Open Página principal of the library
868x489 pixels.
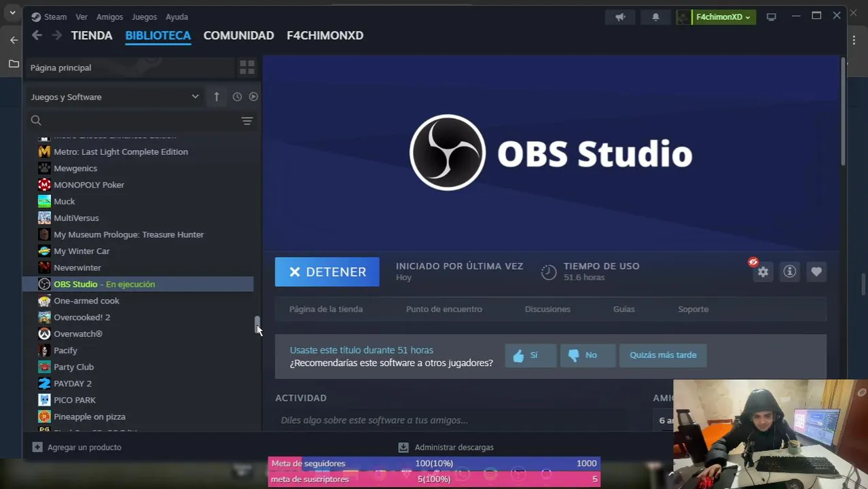click(x=129, y=67)
